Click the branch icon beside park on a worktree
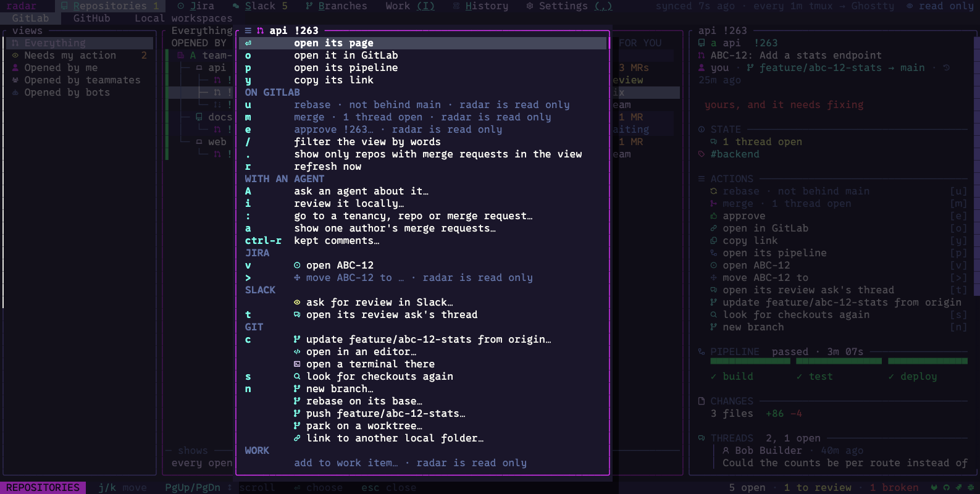 coord(297,426)
